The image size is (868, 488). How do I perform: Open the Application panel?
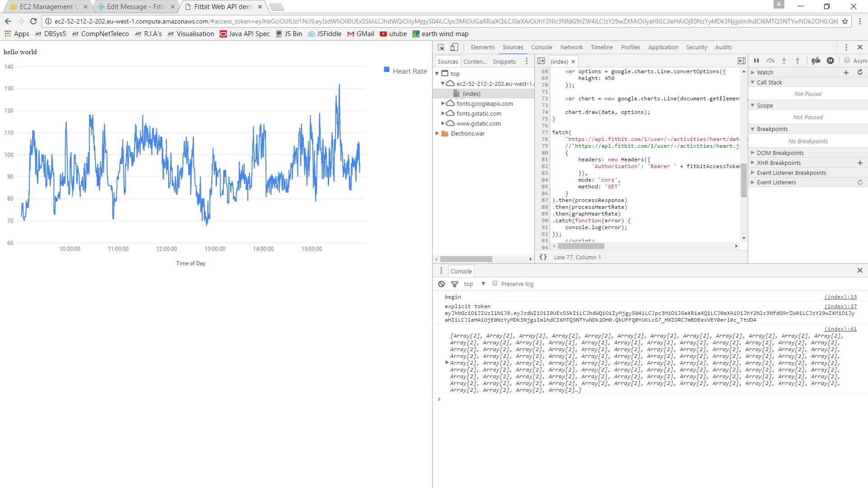[663, 47]
